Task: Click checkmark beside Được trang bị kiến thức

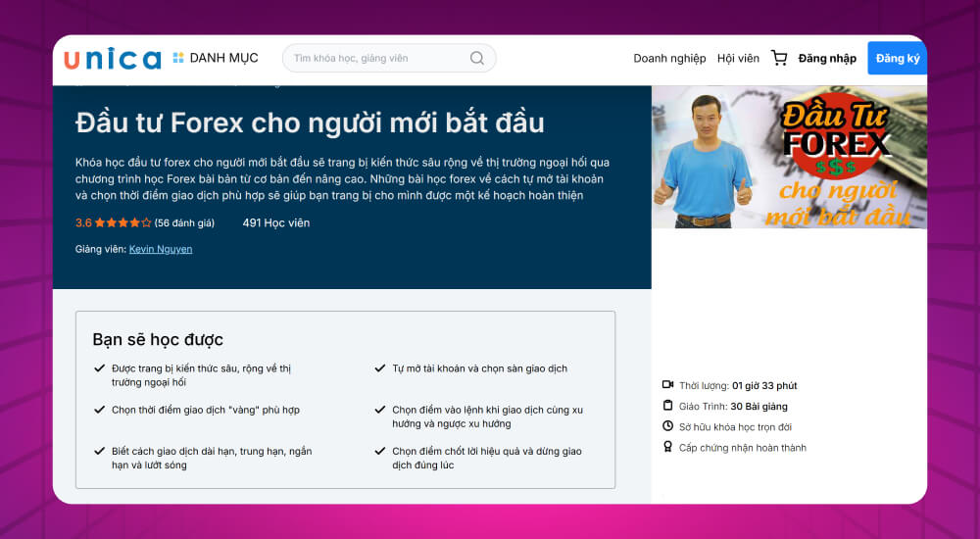Action: coord(99,368)
